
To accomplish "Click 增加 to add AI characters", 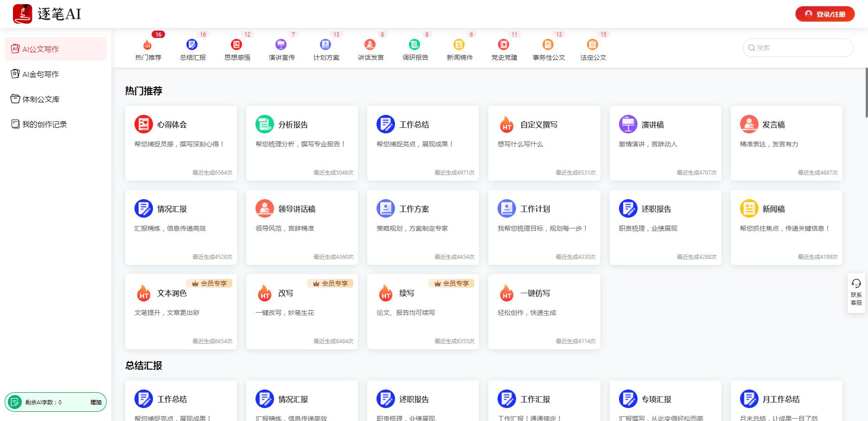I will (96, 402).
